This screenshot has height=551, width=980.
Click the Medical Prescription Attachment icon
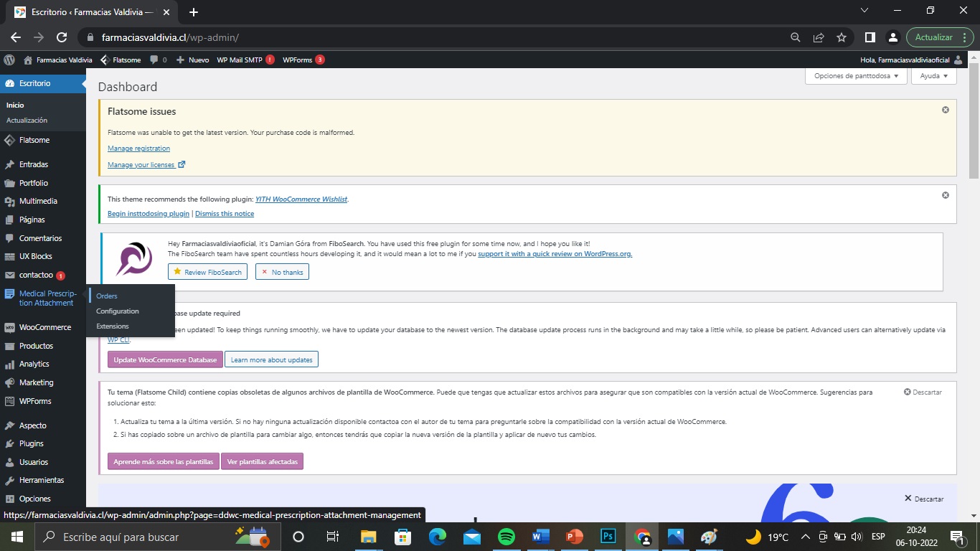click(x=9, y=293)
